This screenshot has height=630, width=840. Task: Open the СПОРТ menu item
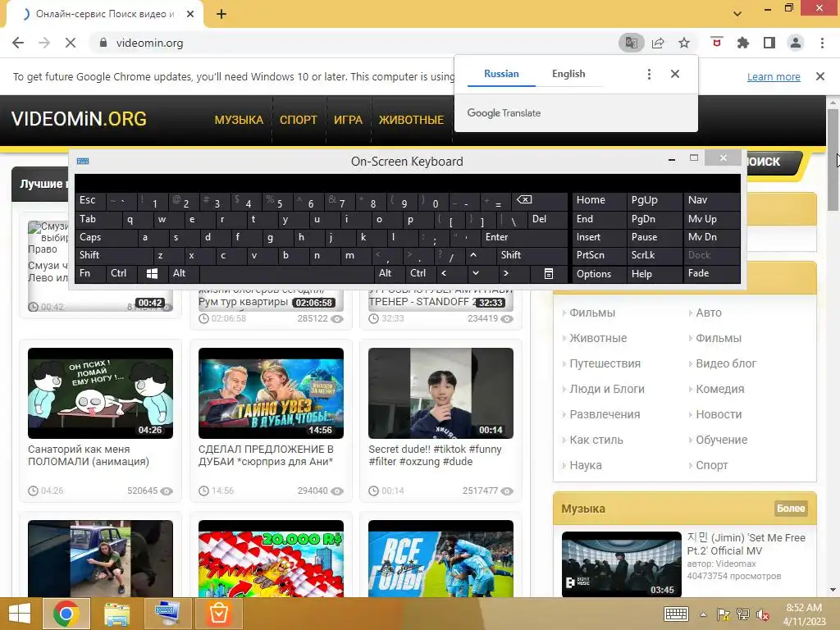point(299,120)
